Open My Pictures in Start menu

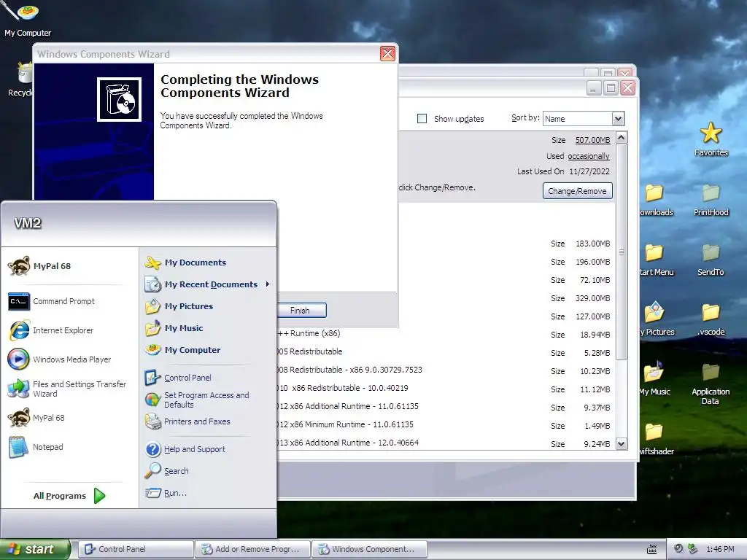pyautogui.click(x=179, y=306)
